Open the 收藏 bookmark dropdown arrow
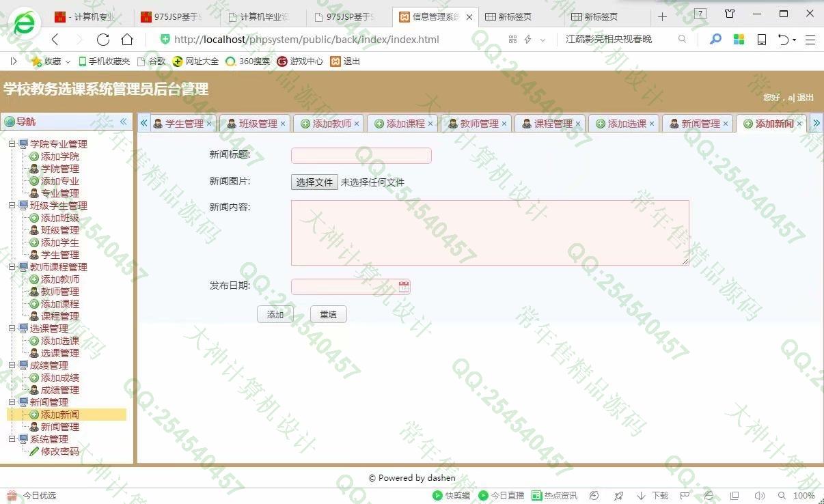This screenshot has height=504, width=824. click(x=68, y=61)
